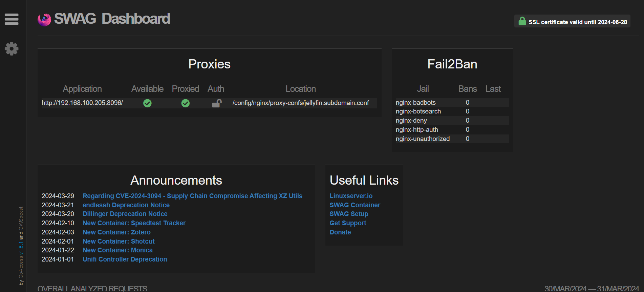
Task: Open New Container: Monica announcement
Action: [x=117, y=250]
